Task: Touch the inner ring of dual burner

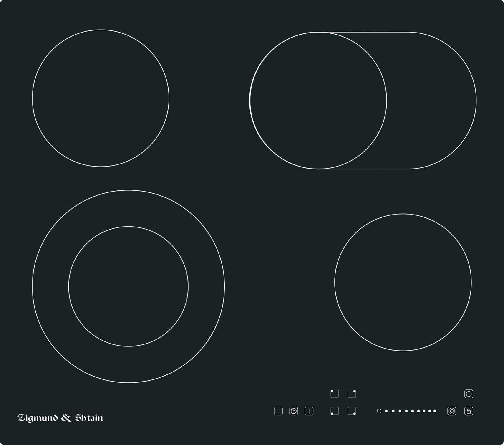Action: [128, 286]
